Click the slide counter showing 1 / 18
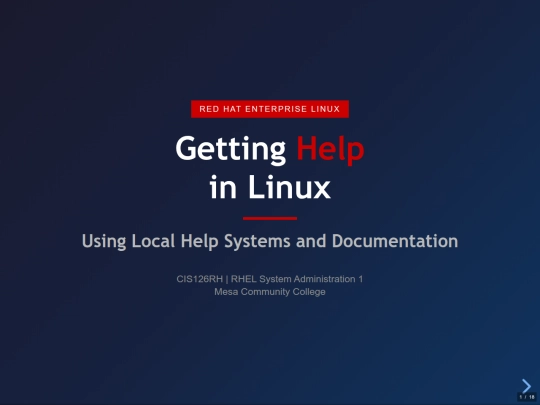This screenshot has width=540, height=405. 527,397
